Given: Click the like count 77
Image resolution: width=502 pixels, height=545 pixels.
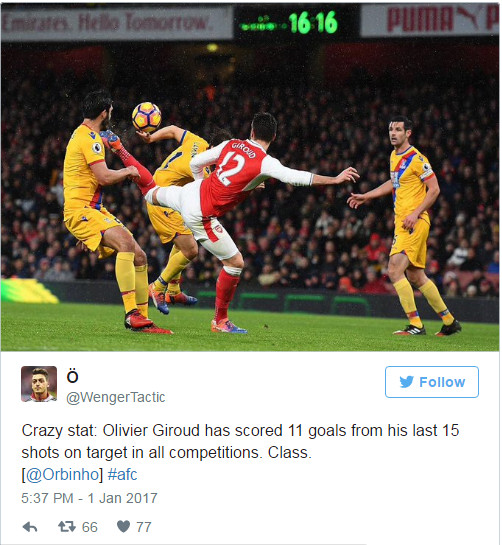Looking at the screenshot, I should pos(144,527).
